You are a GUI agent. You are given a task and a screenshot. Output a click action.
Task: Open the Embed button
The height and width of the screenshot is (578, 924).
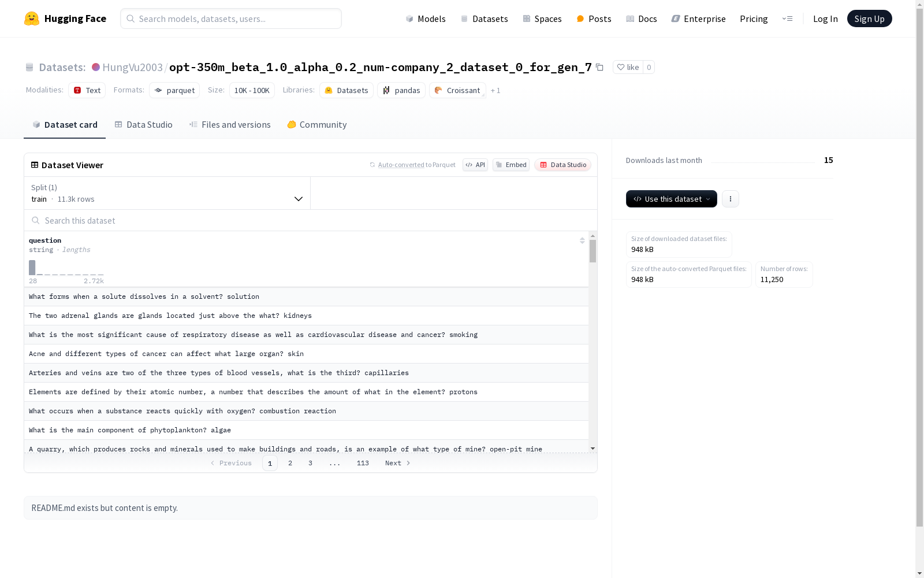point(511,165)
